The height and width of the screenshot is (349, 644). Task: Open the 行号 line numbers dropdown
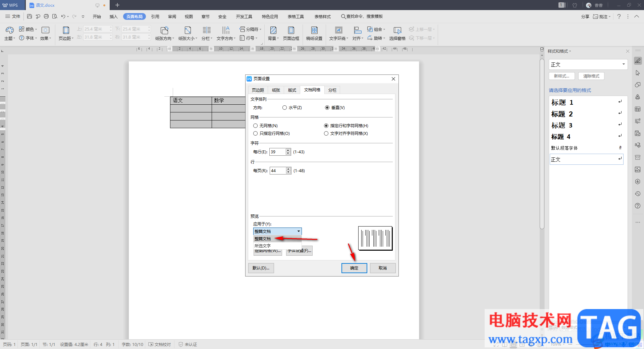pos(249,38)
